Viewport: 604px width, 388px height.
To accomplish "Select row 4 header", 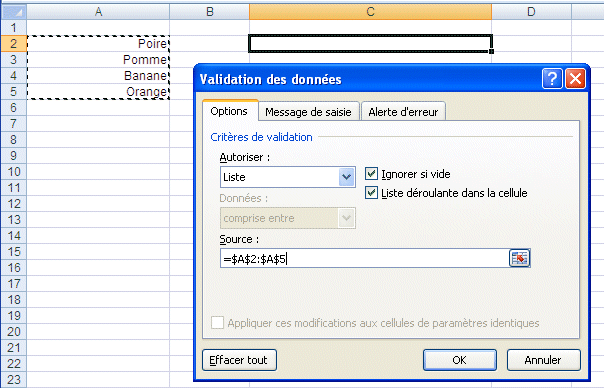I will tap(13, 76).
